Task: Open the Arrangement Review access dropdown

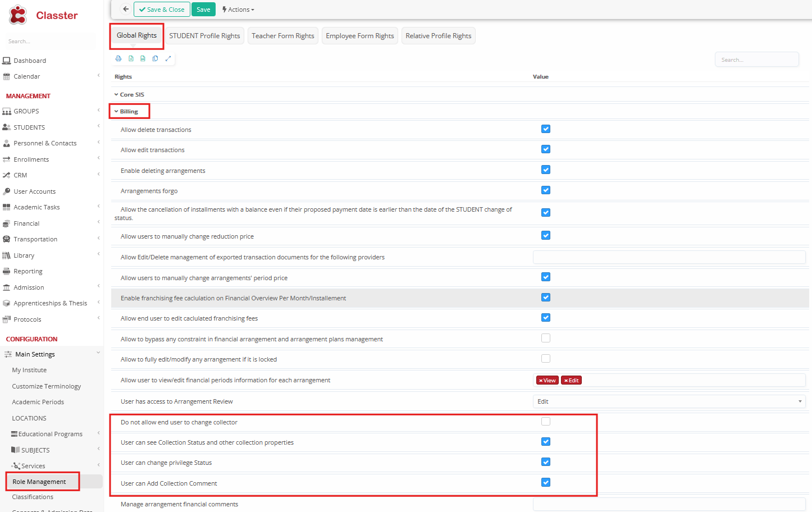Action: [668, 401]
